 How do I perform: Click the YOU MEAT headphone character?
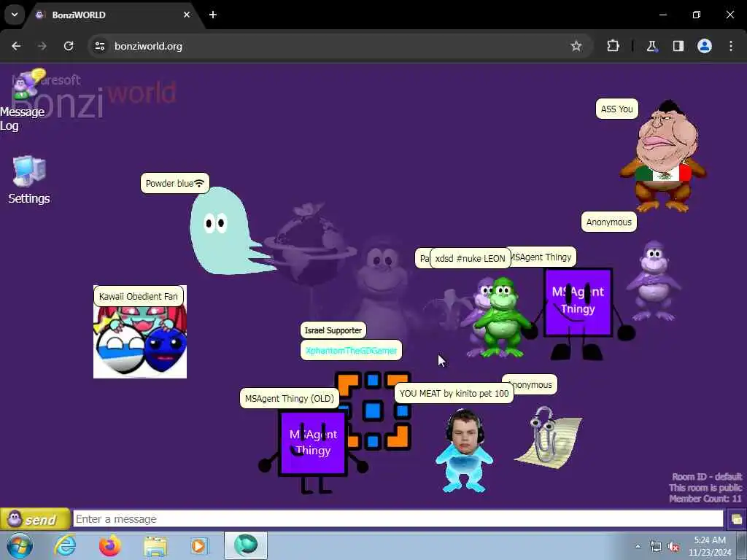click(463, 450)
